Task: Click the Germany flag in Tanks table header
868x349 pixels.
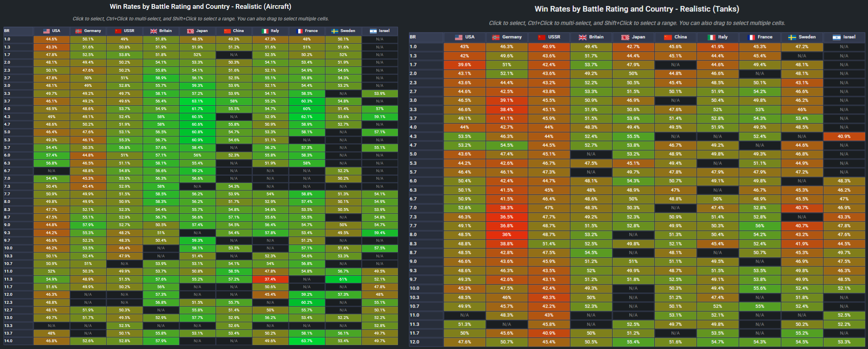Action: coord(496,37)
